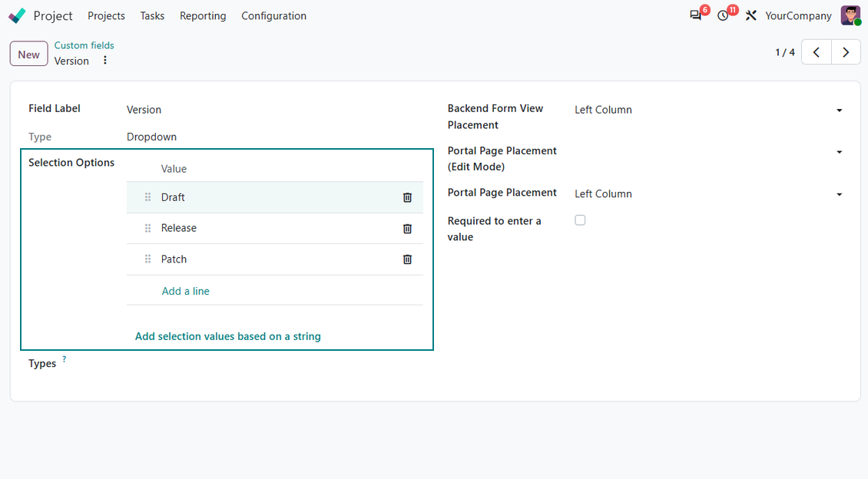Click the Value column header
This screenshot has width=868, height=479.
click(x=174, y=169)
